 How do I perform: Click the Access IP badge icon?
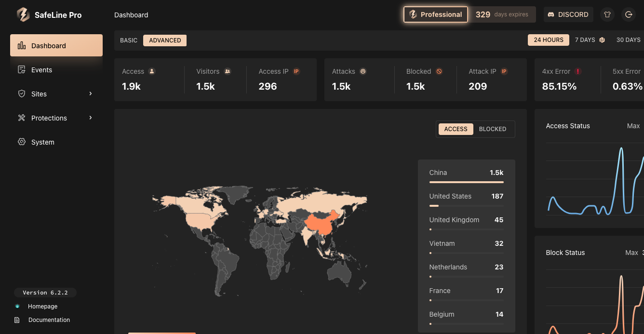coord(296,71)
